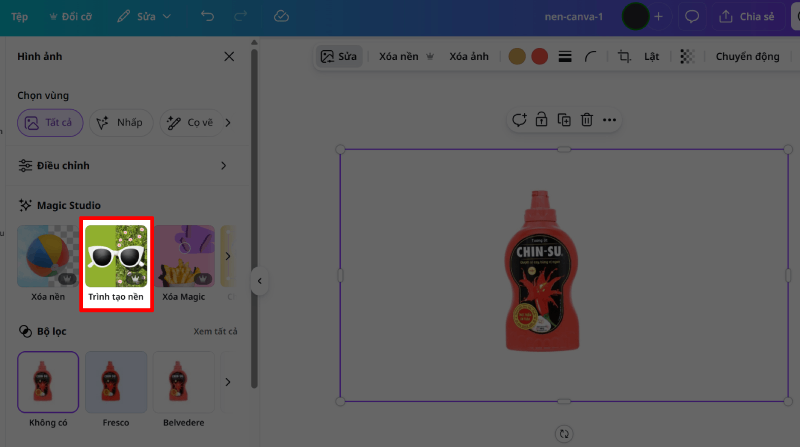Choose the Cọ vẽ brush selection

[190, 123]
